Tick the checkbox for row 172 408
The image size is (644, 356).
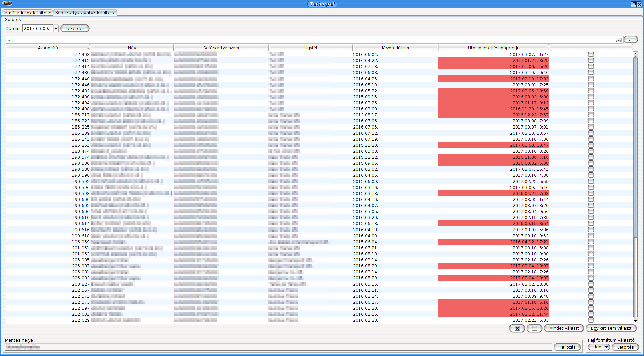pyautogui.click(x=591, y=54)
